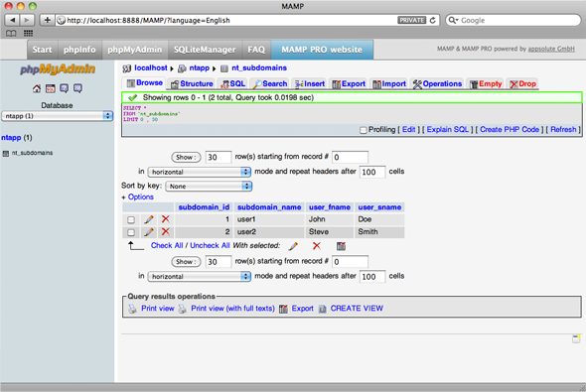This screenshot has width=586, height=392.
Task: Open the Sort by key None dropdown
Action: [x=209, y=186]
